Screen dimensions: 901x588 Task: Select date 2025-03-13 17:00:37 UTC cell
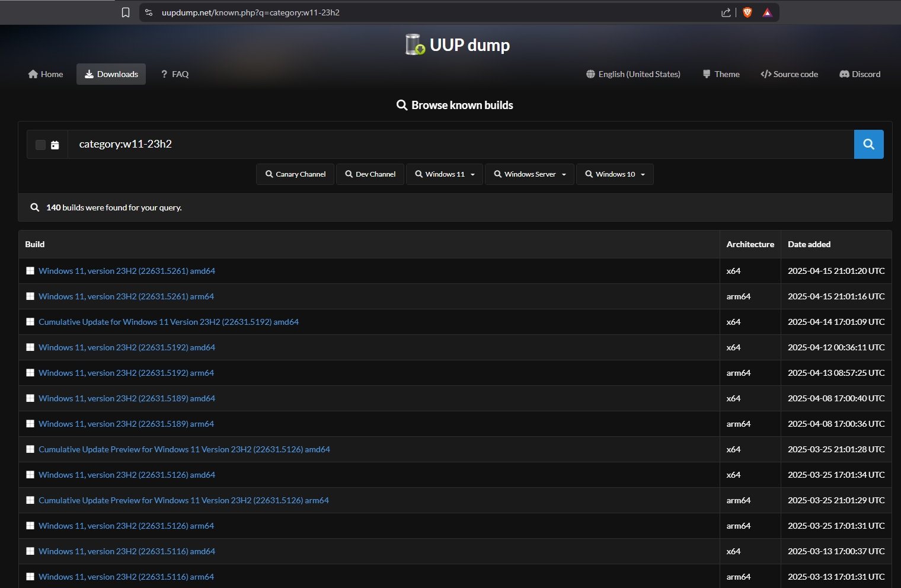coord(836,551)
